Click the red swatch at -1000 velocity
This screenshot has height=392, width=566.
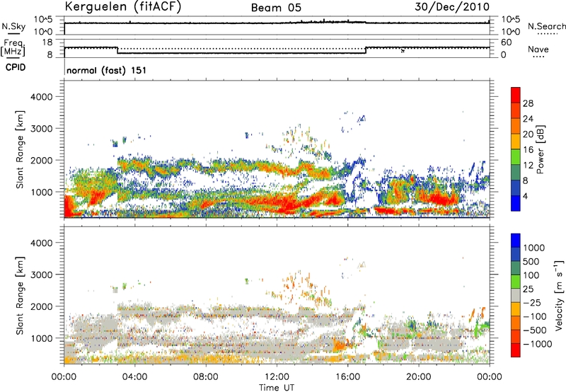click(516, 350)
